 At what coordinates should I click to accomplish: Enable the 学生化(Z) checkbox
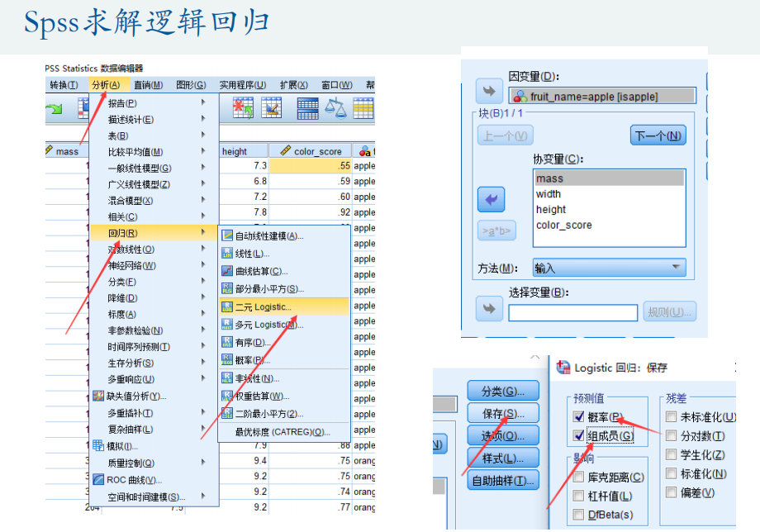[672, 454]
